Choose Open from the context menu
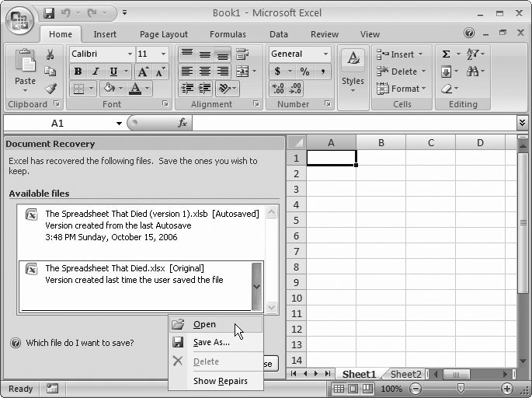This screenshot has width=532, height=398. [204, 325]
